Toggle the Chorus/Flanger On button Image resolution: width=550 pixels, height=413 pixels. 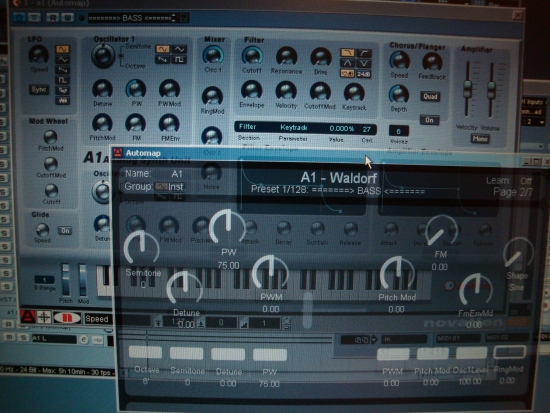click(x=429, y=120)
